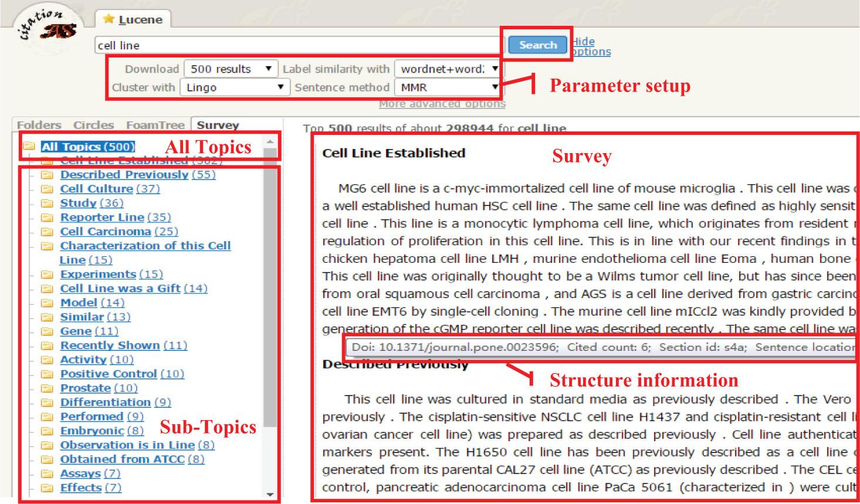Screen dimensions: 860x504
Task: Click folder icon next to Prostate
Action: pos(47,388)
